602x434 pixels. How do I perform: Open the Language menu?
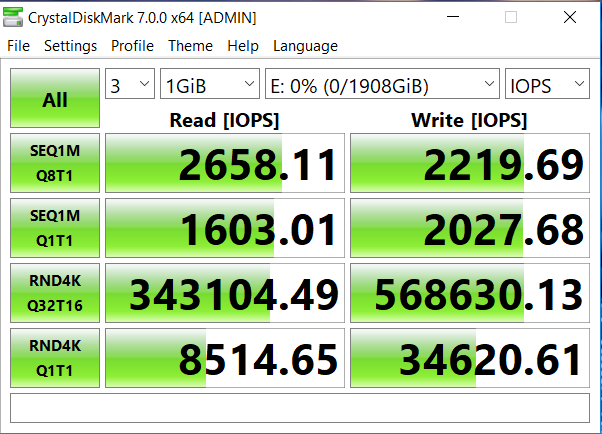305,46
